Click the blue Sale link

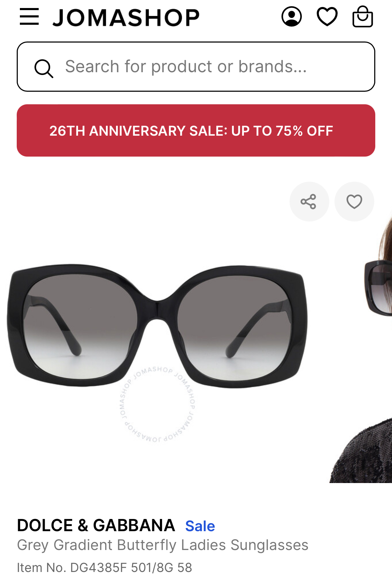(x=200, y=526)
